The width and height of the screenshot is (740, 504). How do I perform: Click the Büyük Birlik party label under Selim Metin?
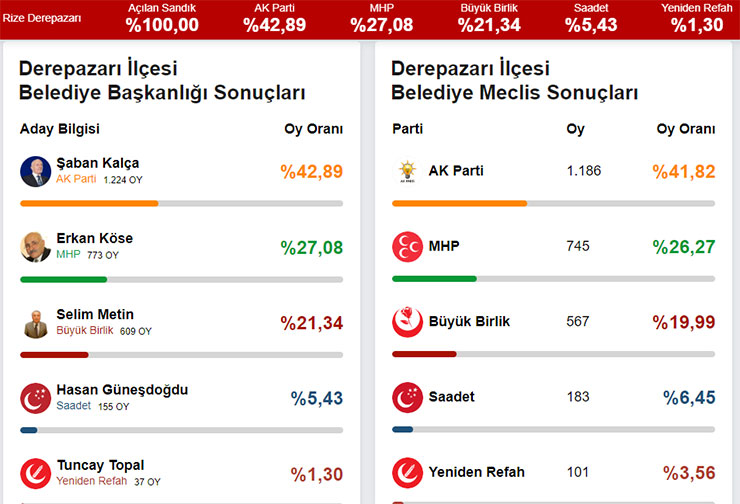coord(85,330)
